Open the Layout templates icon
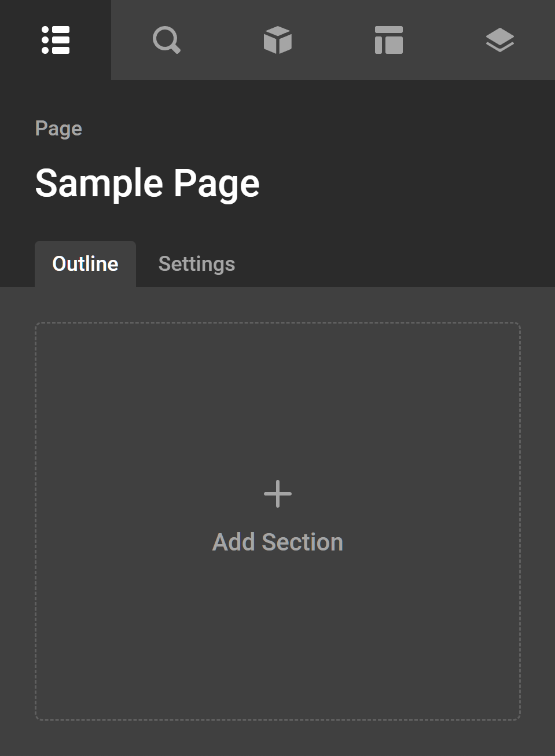 pyautogui.click(x=389, y=40)
